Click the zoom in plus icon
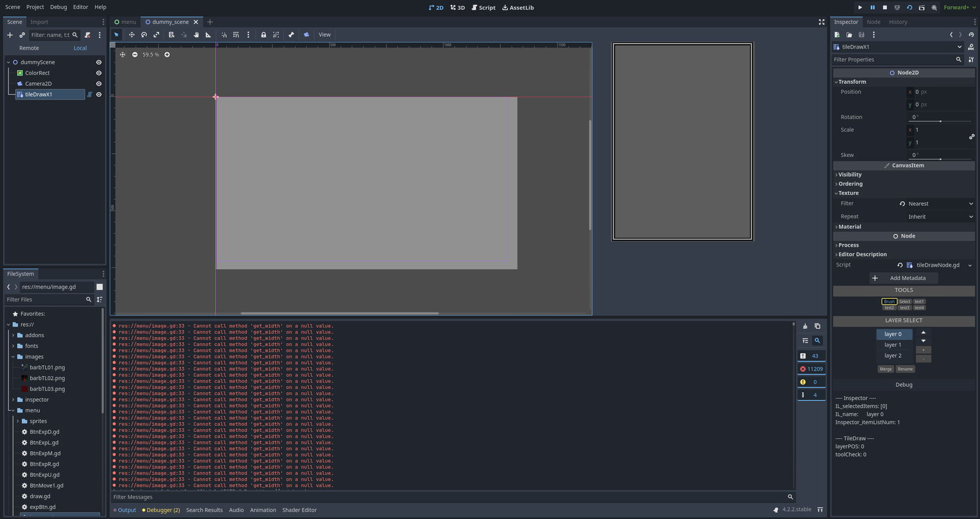 [x=167, y=55]
